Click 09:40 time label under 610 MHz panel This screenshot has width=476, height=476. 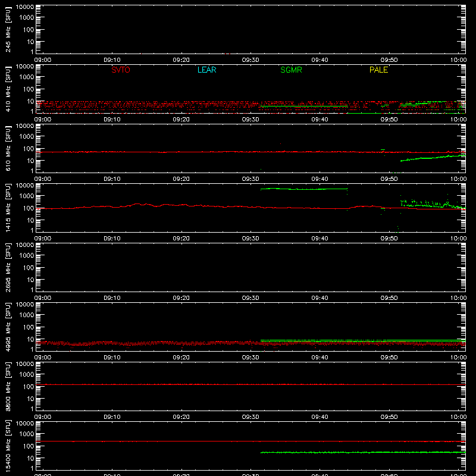tap(320, 179)
